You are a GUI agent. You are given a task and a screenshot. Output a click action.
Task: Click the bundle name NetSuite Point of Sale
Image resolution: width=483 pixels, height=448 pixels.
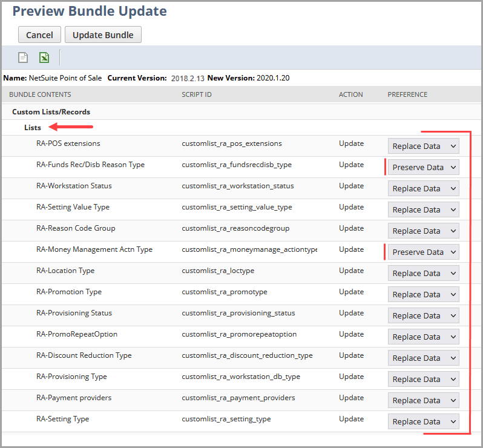tap(65, 78)
